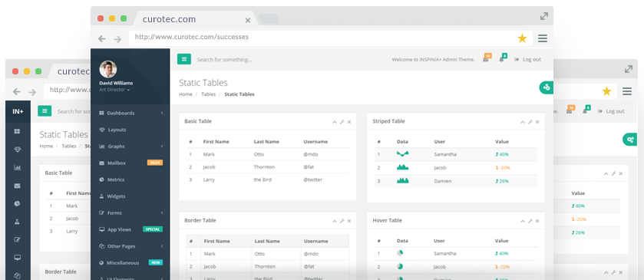Click the star bookmark in back window
This screenshot has width=644, height=280.
[x=606, y=91]
